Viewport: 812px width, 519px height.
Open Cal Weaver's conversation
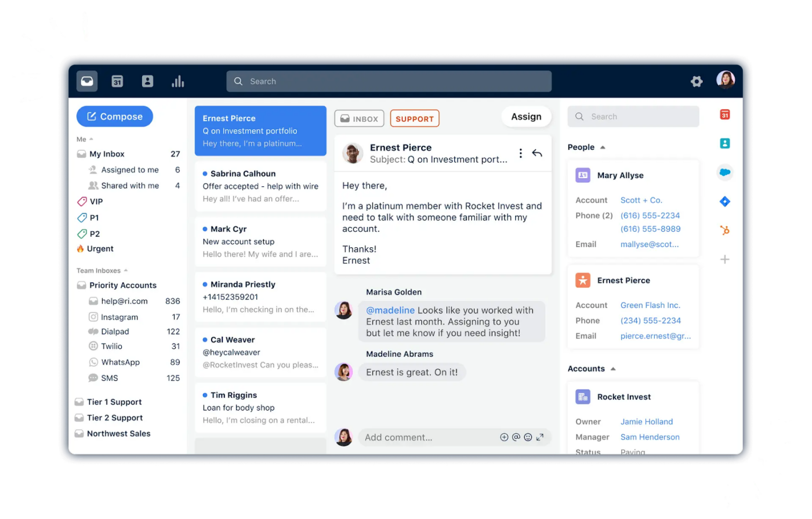[x=260, y=352]
